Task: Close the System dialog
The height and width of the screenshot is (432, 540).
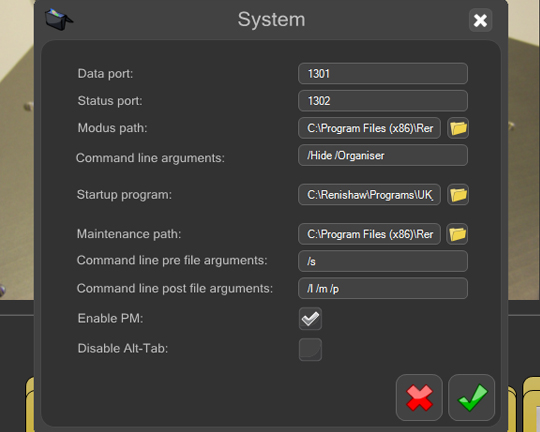Action: 480,20
